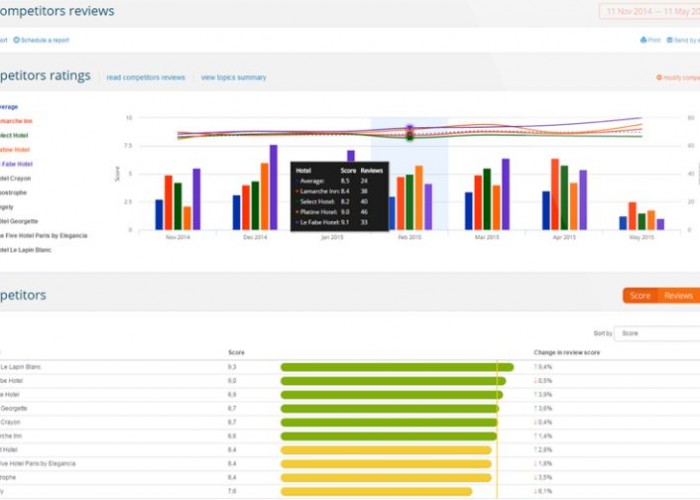Image resolution: width=700 pixels, height=500 pixels.
Task: Click the Change in review score header
Action: pos(567,353)
